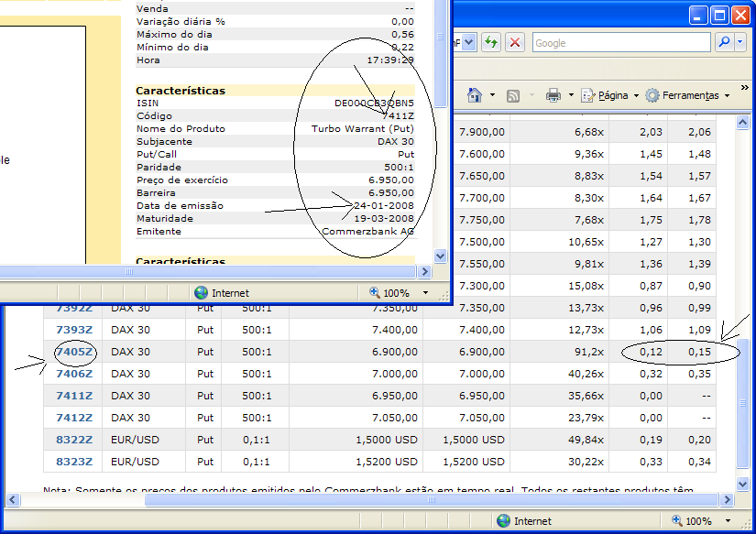
Task: Open warrant link 7406Z
Action: coord(74,374)
